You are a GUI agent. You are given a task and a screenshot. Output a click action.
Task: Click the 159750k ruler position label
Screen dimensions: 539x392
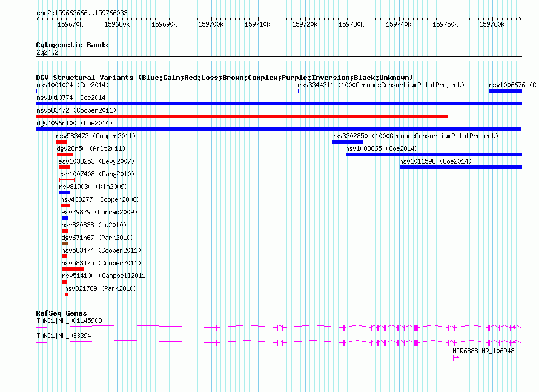[x=445, y=24]
